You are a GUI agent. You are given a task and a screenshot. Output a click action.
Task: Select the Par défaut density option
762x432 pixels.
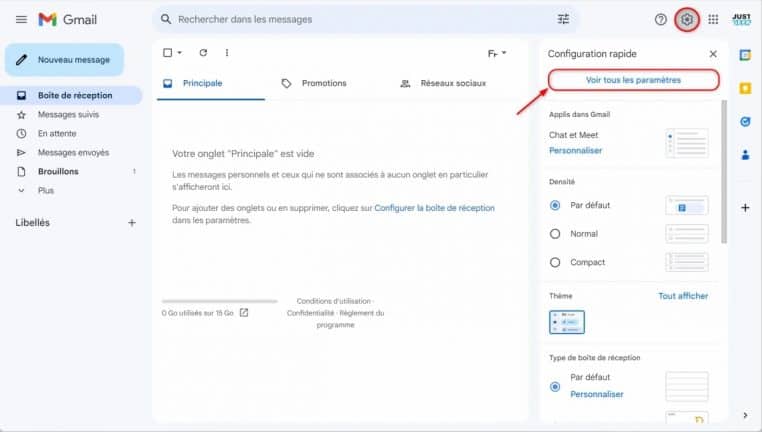555,205
